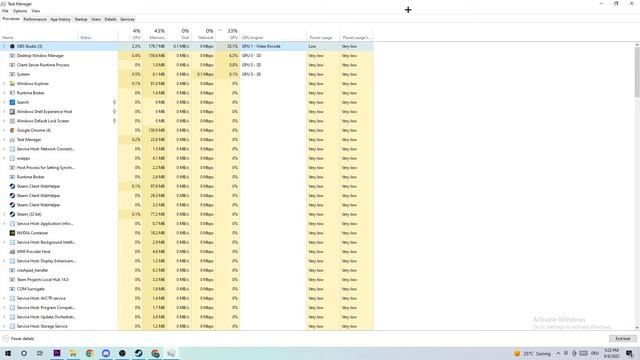The height and width of the screenshot is (360, 640).
Task: Select the Client Server Runtime Process row
Action: click(187, 65)
